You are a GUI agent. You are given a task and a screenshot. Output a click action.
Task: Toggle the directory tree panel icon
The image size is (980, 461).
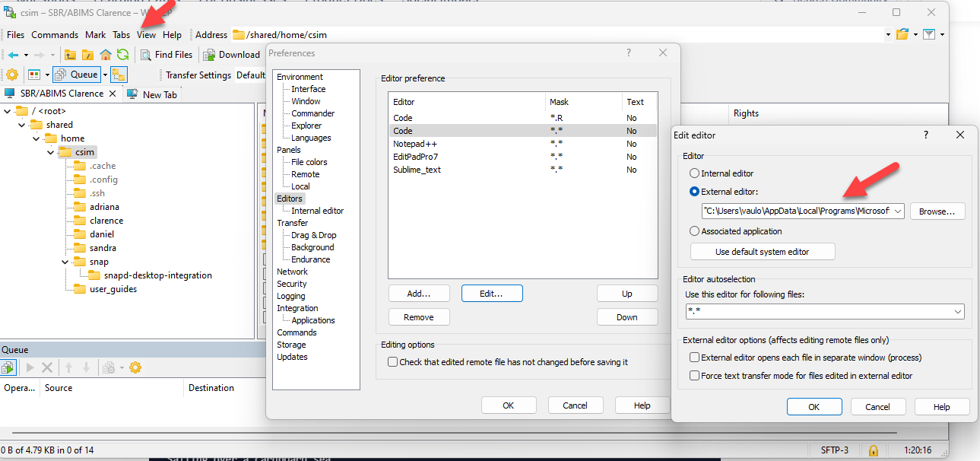(x=119, y=75)
